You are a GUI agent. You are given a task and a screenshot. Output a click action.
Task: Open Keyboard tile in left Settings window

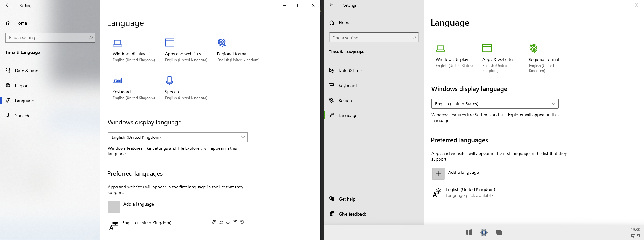[x=134, y=88]
